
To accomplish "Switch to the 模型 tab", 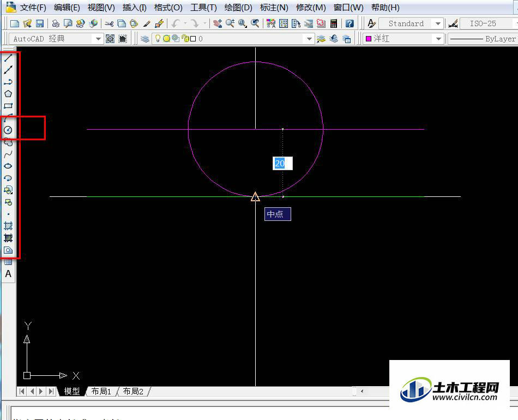I will click(x=71, y=391).
